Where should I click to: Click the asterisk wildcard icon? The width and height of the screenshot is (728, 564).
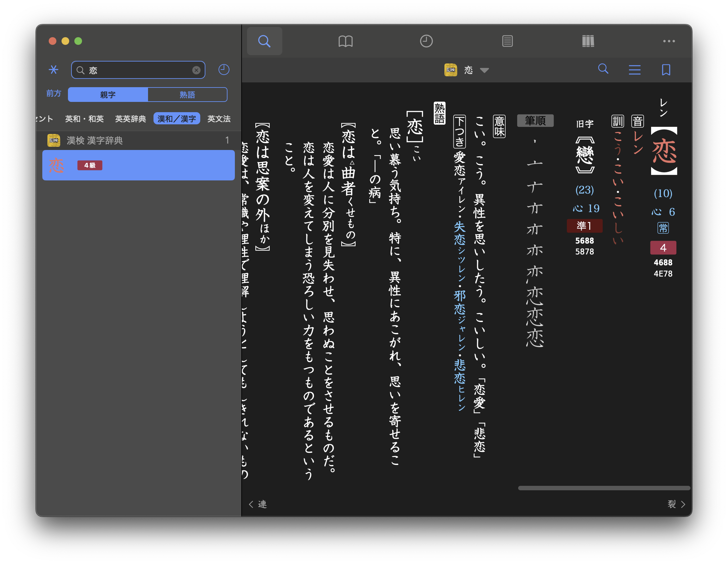click(x=53, y=70)
